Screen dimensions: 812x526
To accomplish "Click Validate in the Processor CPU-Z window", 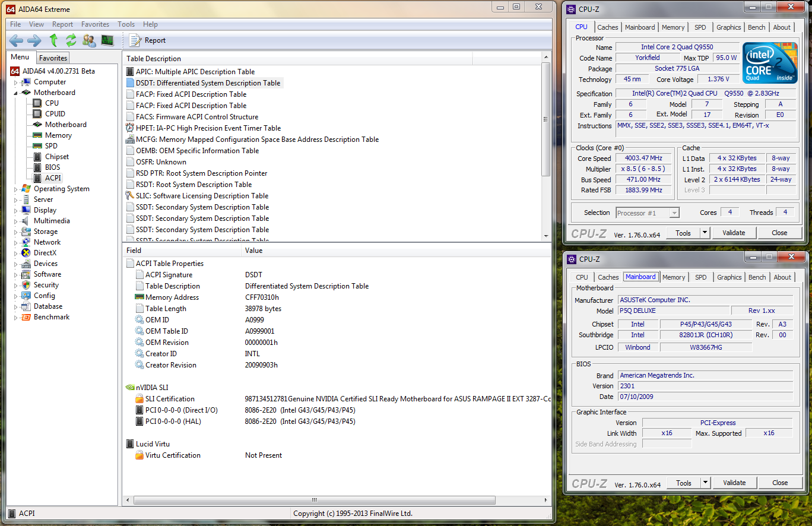I will 734,233.
